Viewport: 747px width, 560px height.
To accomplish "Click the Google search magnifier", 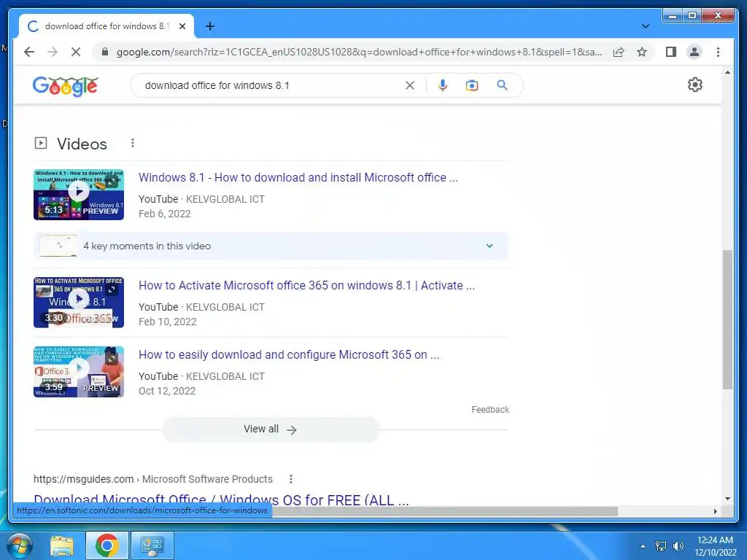I will tap(502, 85).
